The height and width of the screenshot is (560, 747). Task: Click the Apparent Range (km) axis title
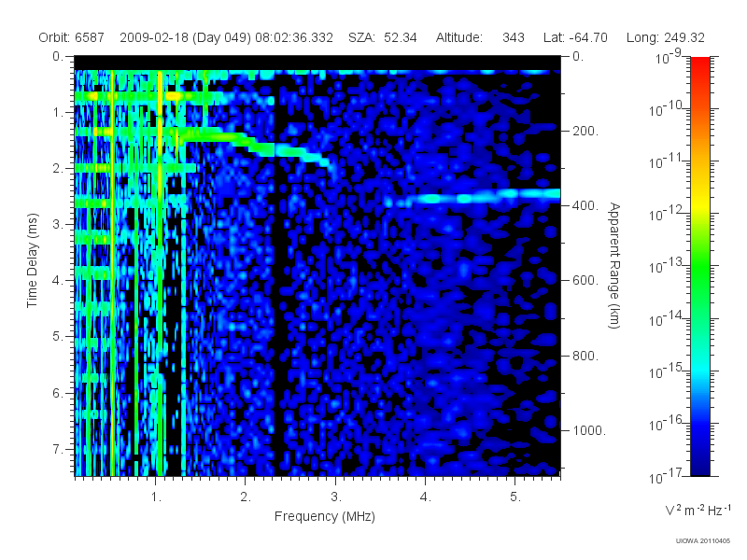pyautogui.click(x=614, y=265)
